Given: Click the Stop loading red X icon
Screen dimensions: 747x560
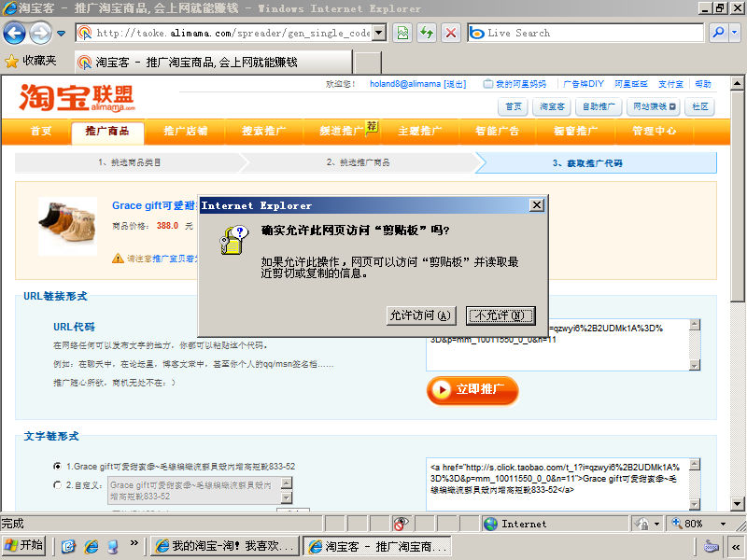Looking at the screenshot, I should pyautogui.click(x=450, y=33).
